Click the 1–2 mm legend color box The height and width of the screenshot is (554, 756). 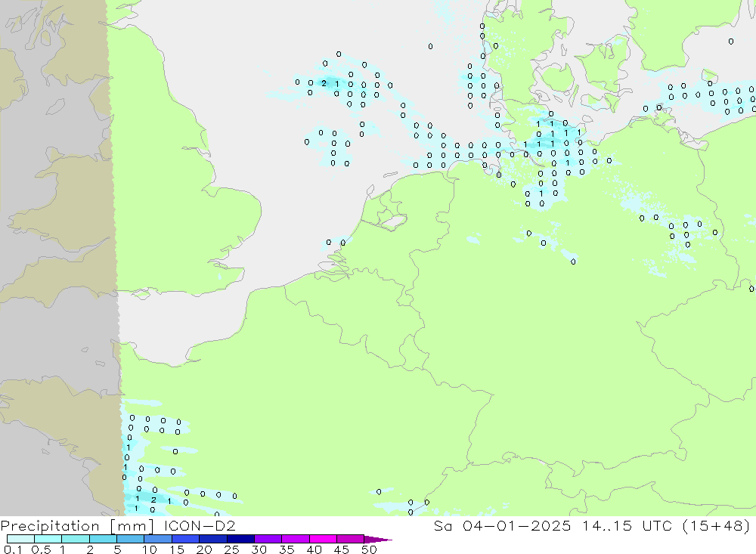pyautogui.click(x=76, y=539)
